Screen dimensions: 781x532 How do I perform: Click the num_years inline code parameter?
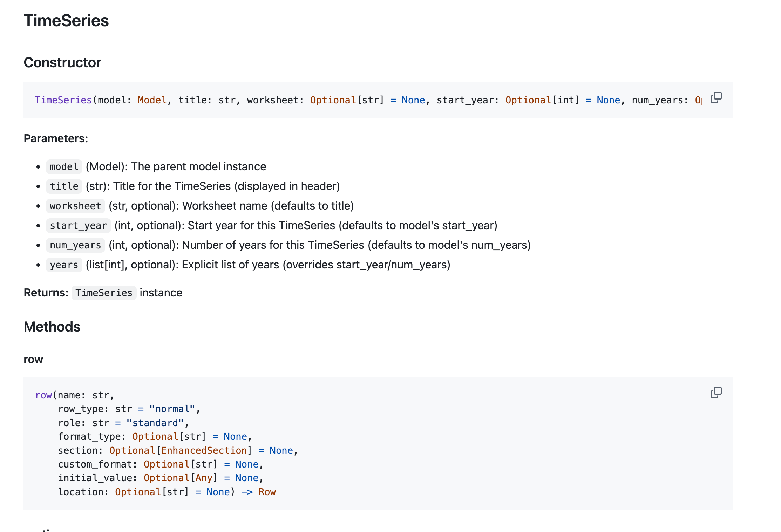pyautogui.click(x=75, y=245)
